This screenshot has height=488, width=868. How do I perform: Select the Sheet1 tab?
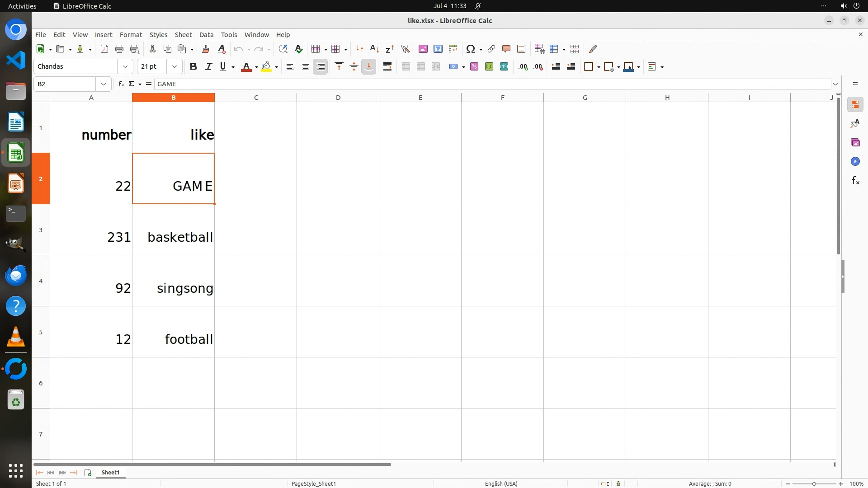click(110, 473)
